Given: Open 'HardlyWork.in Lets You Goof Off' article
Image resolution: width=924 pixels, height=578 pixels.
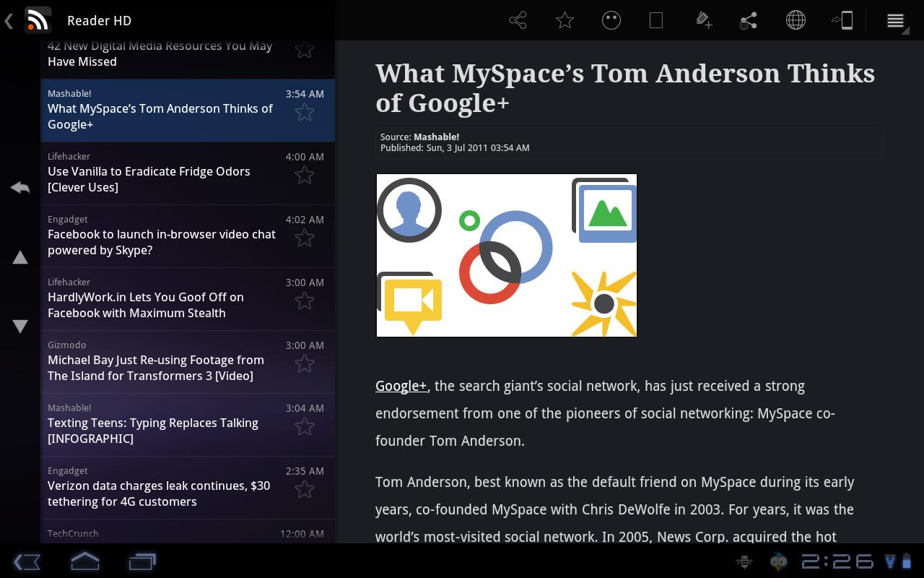Looking at the screenshot, I should tap(188, 299).
